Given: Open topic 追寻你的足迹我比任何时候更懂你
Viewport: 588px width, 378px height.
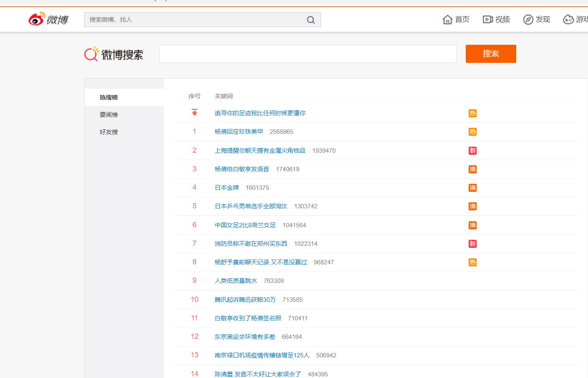Looking at the screenshot, I should tap(260, 113).
